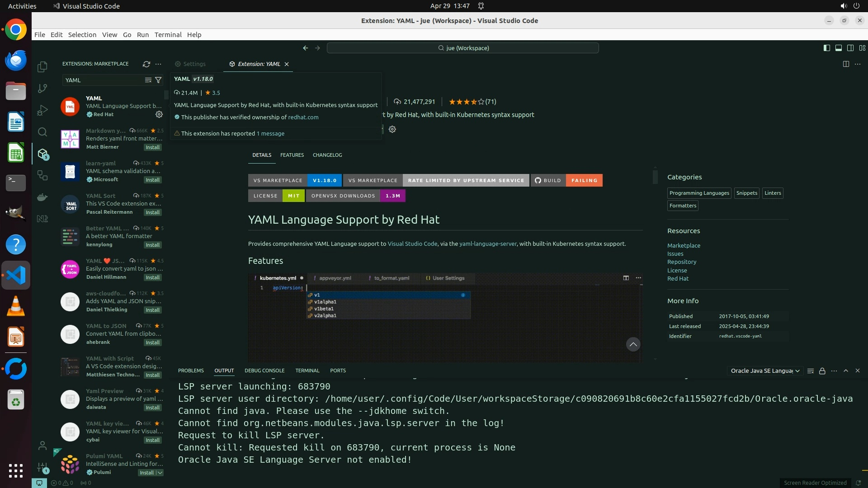Toggle the primary side bar

[826, 48]
